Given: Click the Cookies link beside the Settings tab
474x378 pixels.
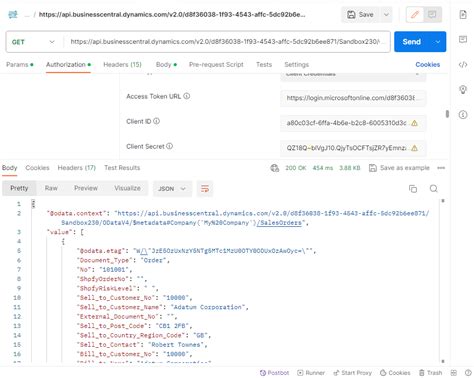Looking at the screenshot, I should click(x=428, y=65).
